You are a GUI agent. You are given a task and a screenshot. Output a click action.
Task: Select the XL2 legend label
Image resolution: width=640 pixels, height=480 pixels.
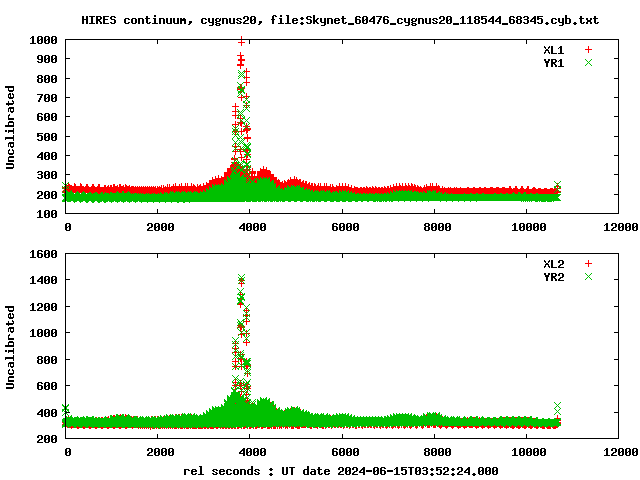[x=553, y=264]
